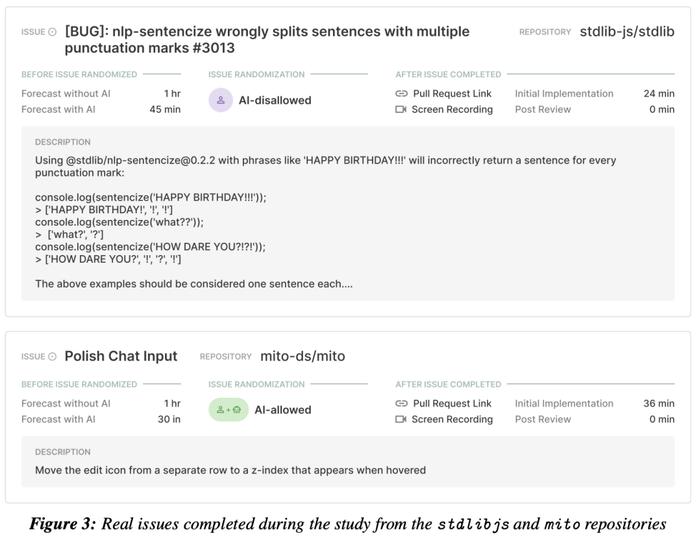Click the green AI-allowed badge icon

pyautogui.click(x=229, y=410)
